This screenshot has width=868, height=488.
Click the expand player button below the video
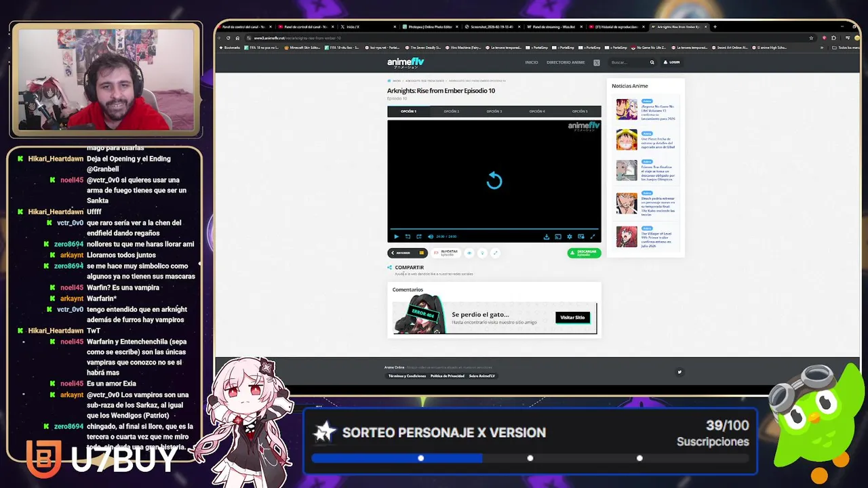click(496, 253)
